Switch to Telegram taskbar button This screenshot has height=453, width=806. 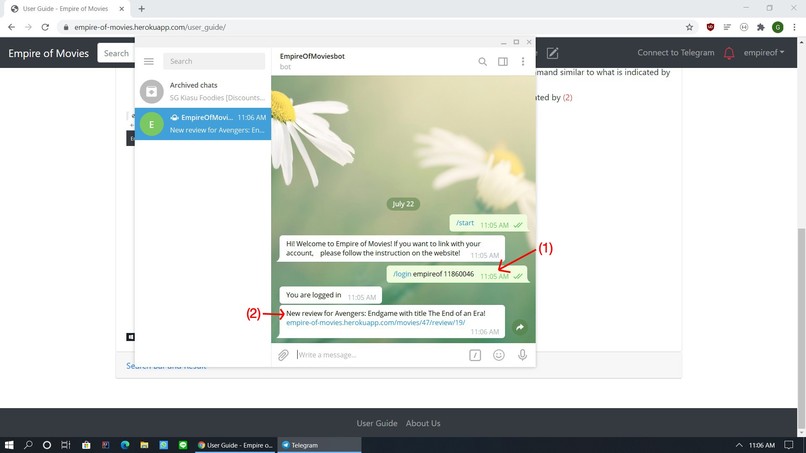(319, 445)
